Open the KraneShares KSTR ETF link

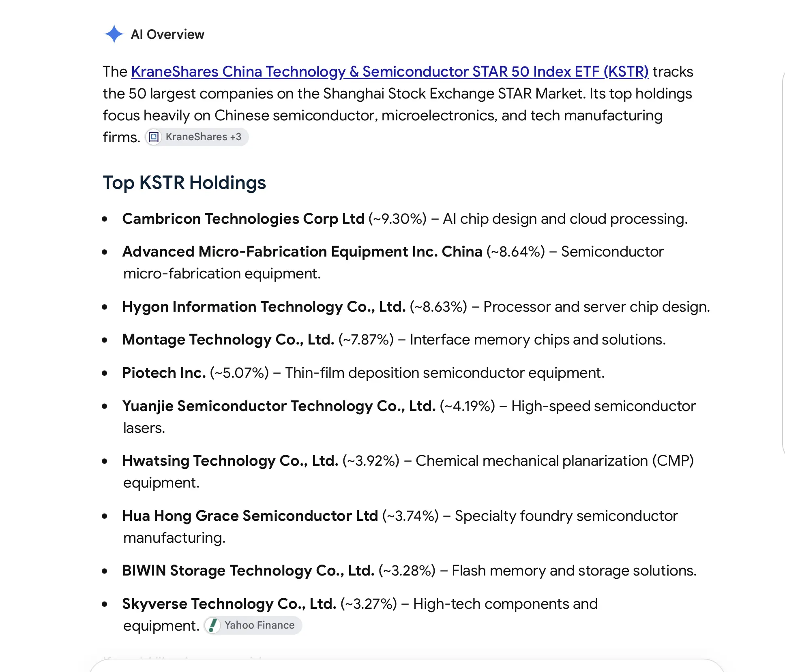click(390, 71)
